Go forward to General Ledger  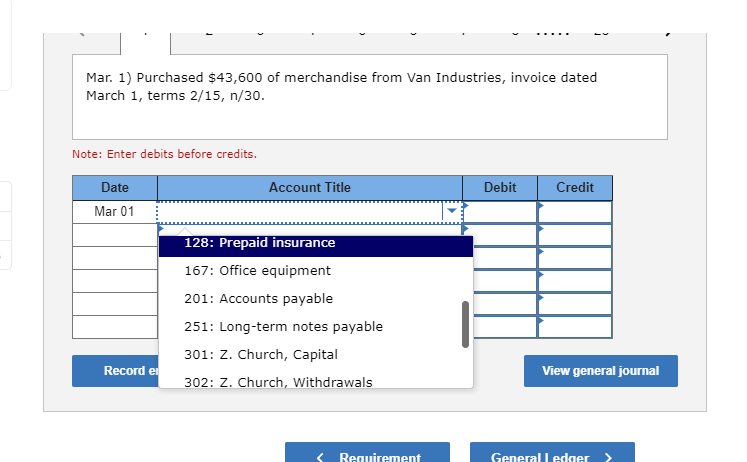coord(552,452)
